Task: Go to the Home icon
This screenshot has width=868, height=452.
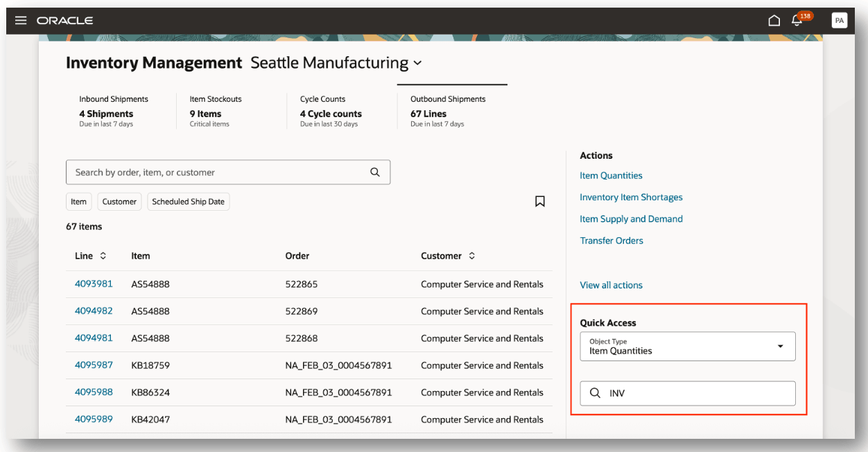Action: tap(774, 21)
